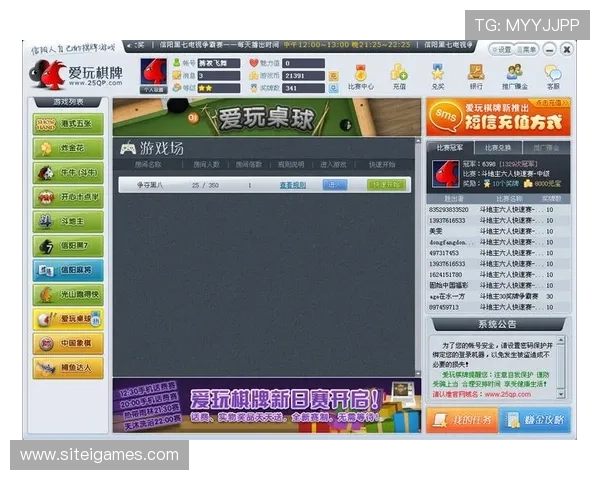The image size is (600, 480).
Task: Open 我的任务 orange button
Action: pos(462,420)
